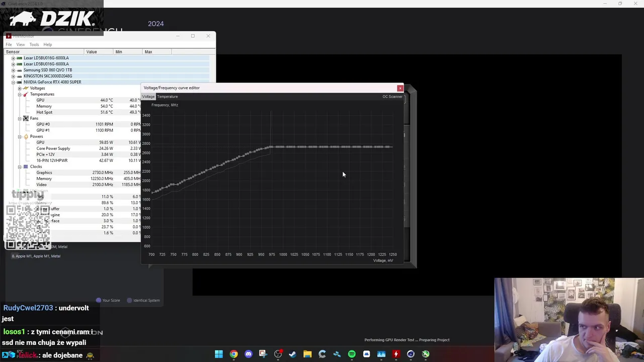This screenshot has width=644, height=362.
Task: Switch to the Voltage tab in curve editor
Action: click(x=148, y=97)
